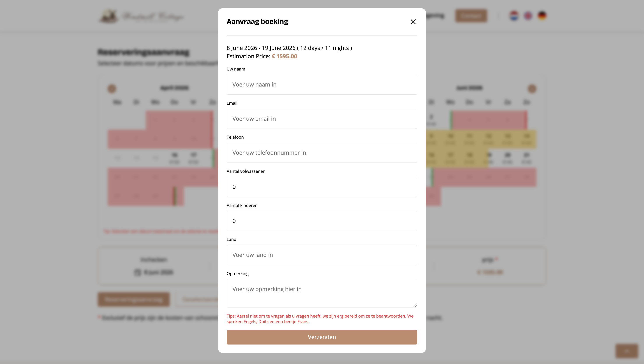Open the Contact button in the header
The width and height of the screenshot is (644, 364).
click(471, 16)
